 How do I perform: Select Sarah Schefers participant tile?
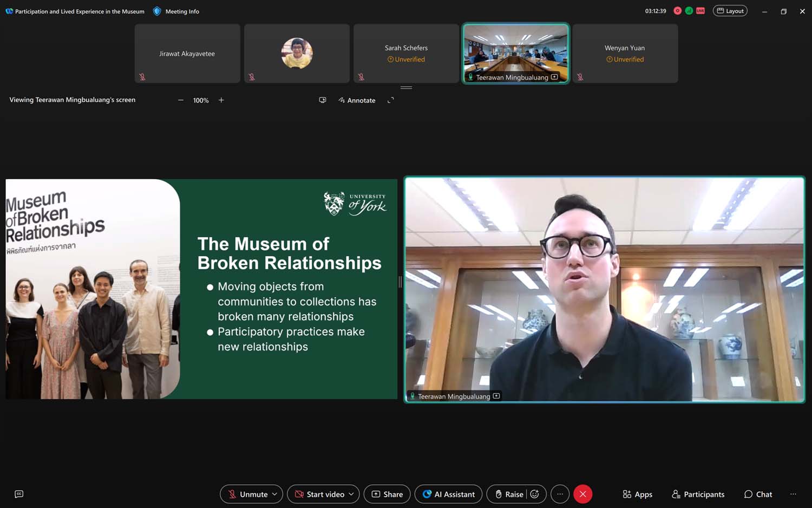406,53
